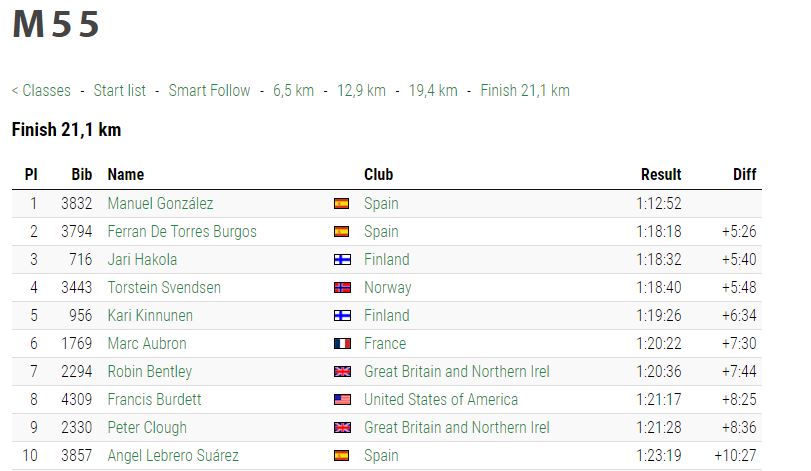
Task: Click the Norway club link
Action: click(x=387, y=288)
